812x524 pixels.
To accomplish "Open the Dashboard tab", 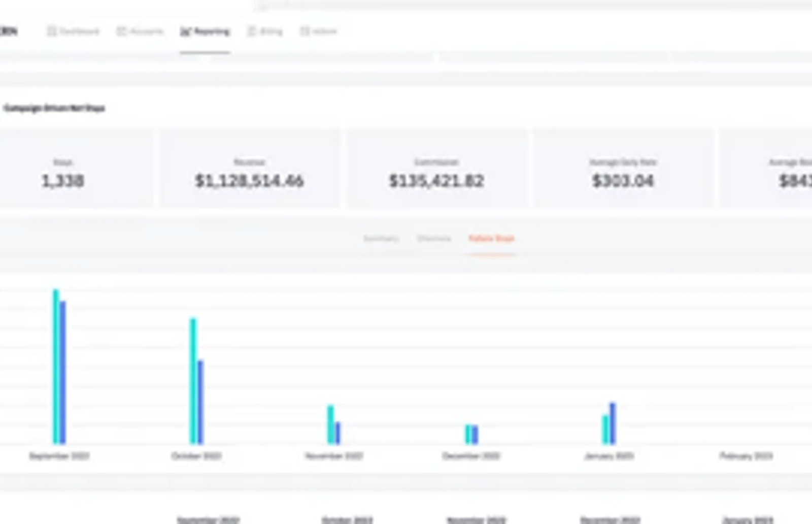I will pos(73,31).
